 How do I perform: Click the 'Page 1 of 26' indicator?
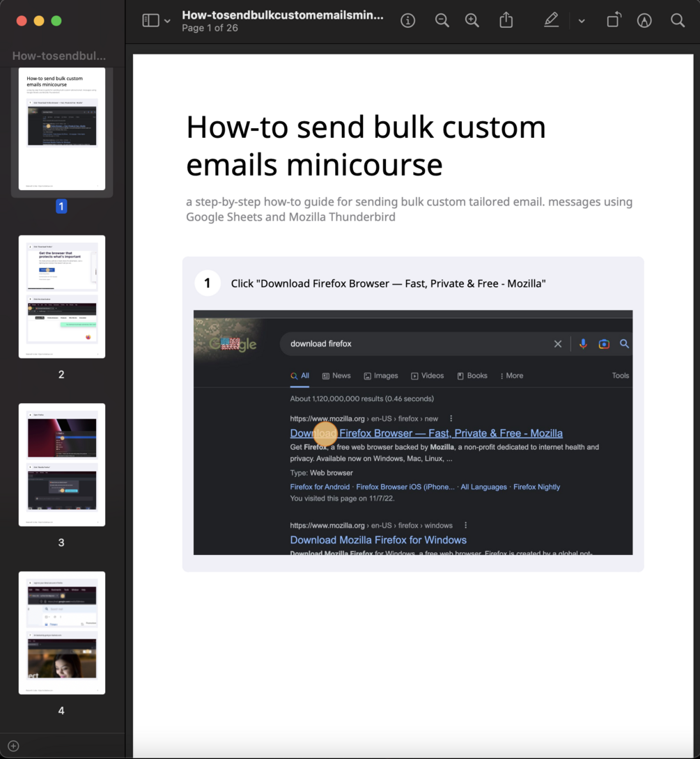210,28
